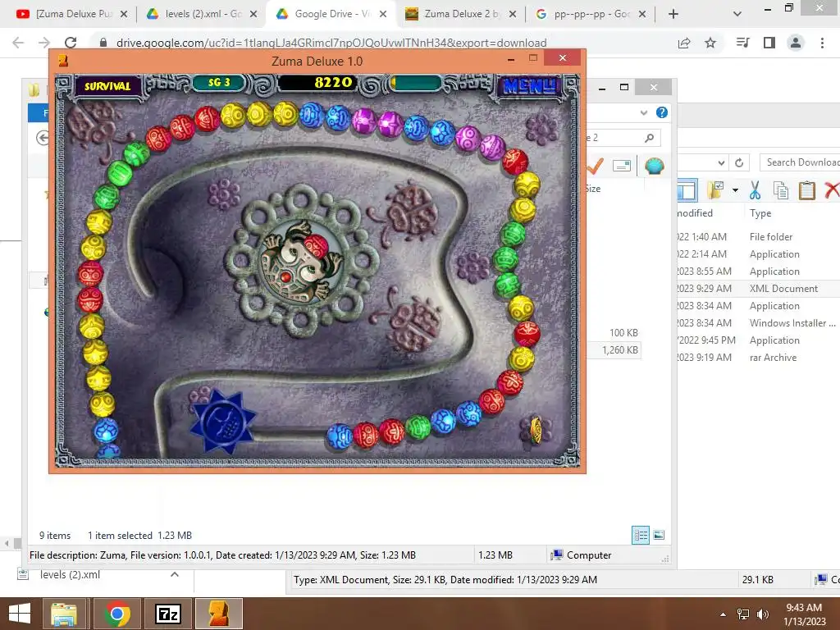Switch Explorer to details view
840x630 pixels.
(641, 535)
